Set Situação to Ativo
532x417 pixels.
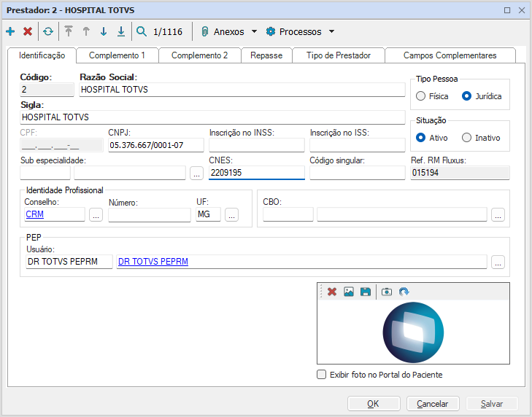[421, 138]
